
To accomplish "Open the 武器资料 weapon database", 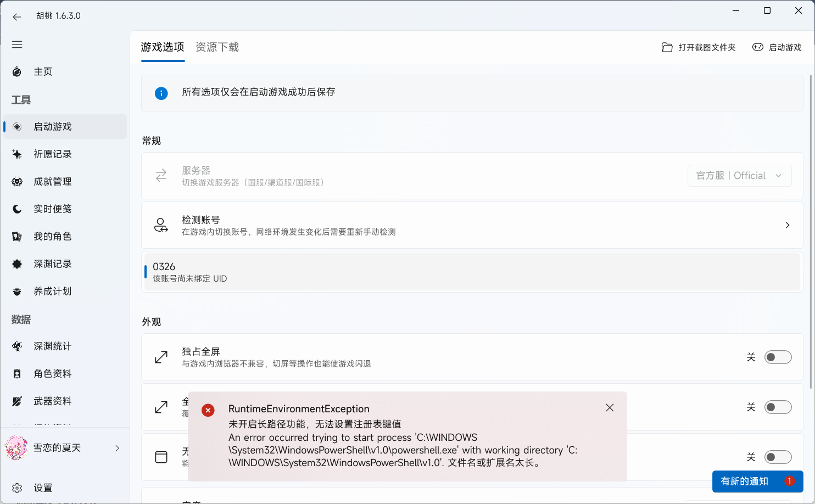I will pyautogui.click(x=54, y=401).
